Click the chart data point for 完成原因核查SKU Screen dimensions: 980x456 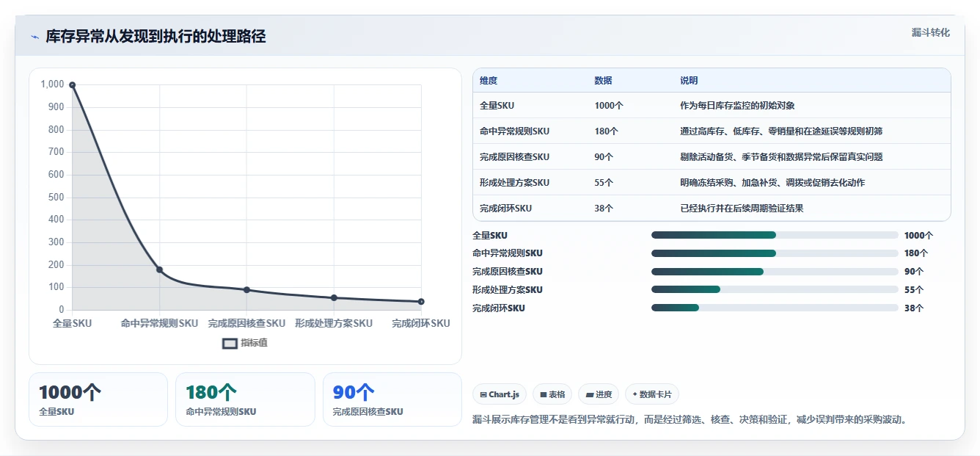tap(246, 290)
